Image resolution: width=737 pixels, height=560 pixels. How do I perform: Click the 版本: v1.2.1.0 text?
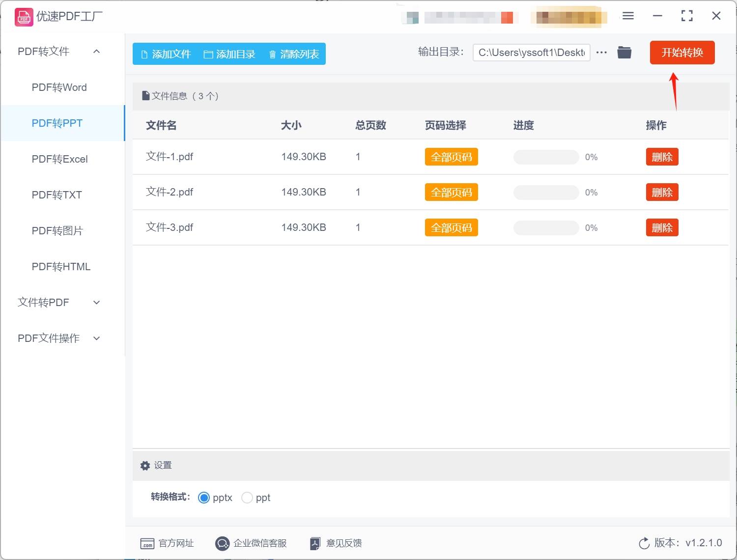[x=688, y=543]
